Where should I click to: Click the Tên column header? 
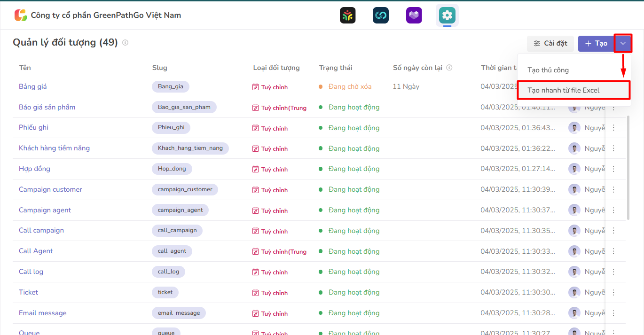[x=25, y=68]
